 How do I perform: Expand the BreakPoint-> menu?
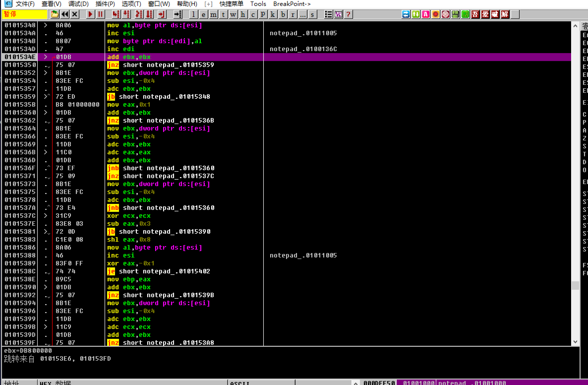click(x=292, y=4)
